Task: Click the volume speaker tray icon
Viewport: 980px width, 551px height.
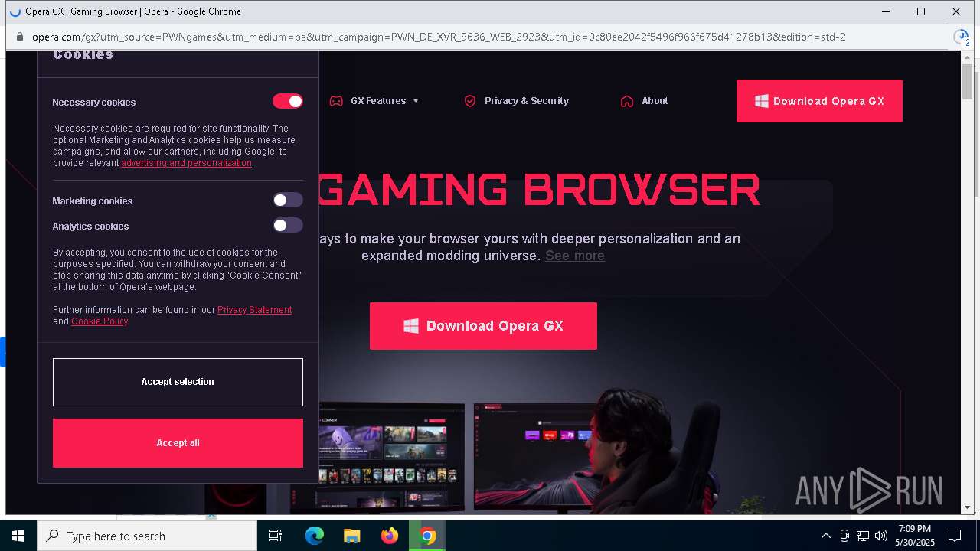Action: [881, 536]
